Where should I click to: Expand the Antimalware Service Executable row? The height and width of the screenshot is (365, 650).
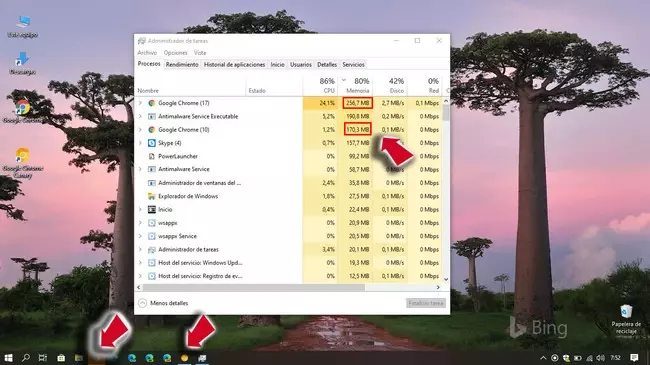(x=140, y=117)
